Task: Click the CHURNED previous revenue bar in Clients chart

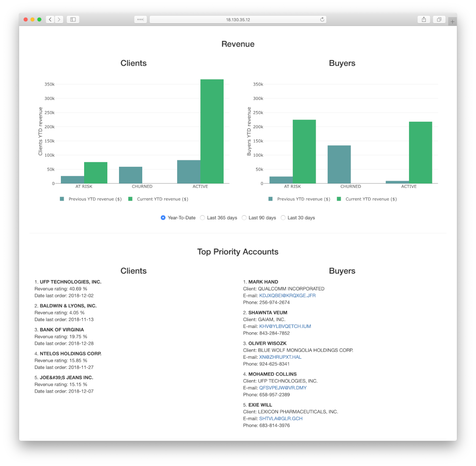Action: tap(131, 175)
